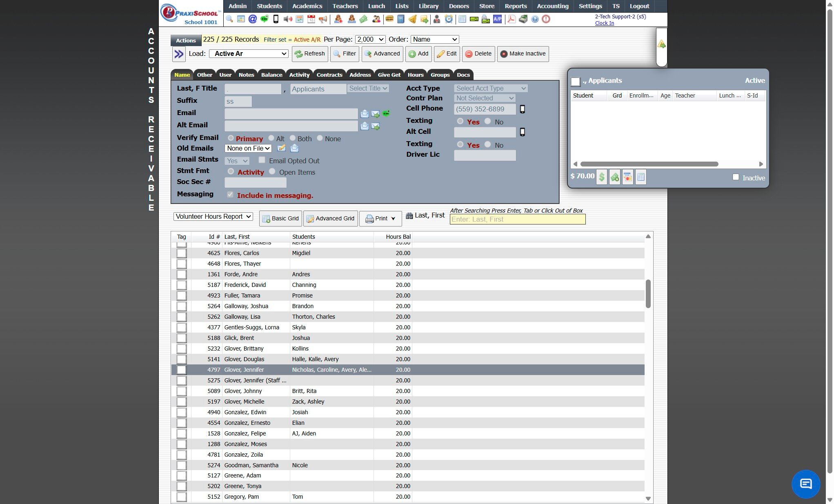Click the green dollar sign icon near $70.00
The width and height of the screenshot is (834, 504).
tap(601, 177)
